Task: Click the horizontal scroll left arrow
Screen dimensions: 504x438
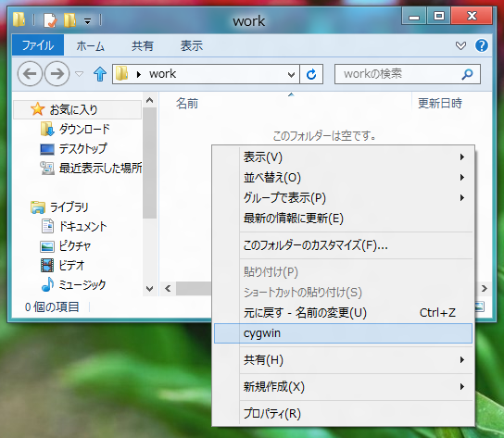Action: (168, 288)
